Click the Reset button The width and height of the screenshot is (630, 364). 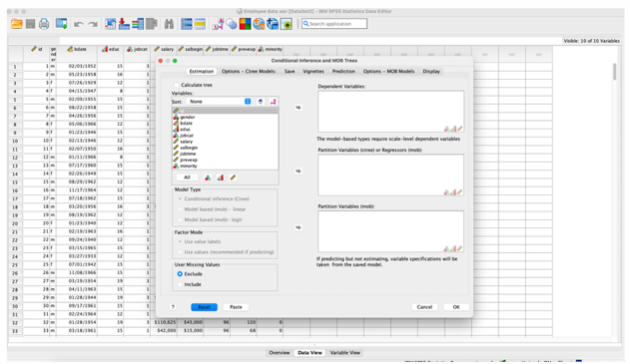tap(204, 307)
